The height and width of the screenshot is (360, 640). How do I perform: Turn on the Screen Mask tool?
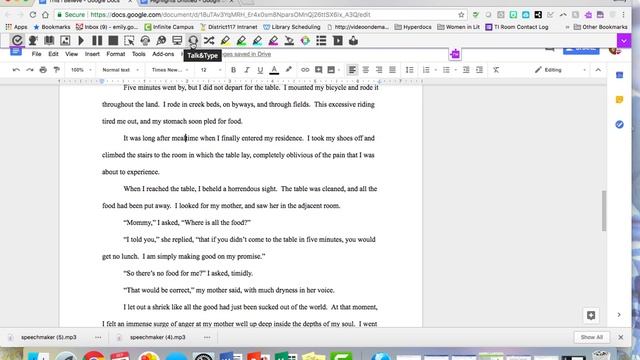pos(177,40)
